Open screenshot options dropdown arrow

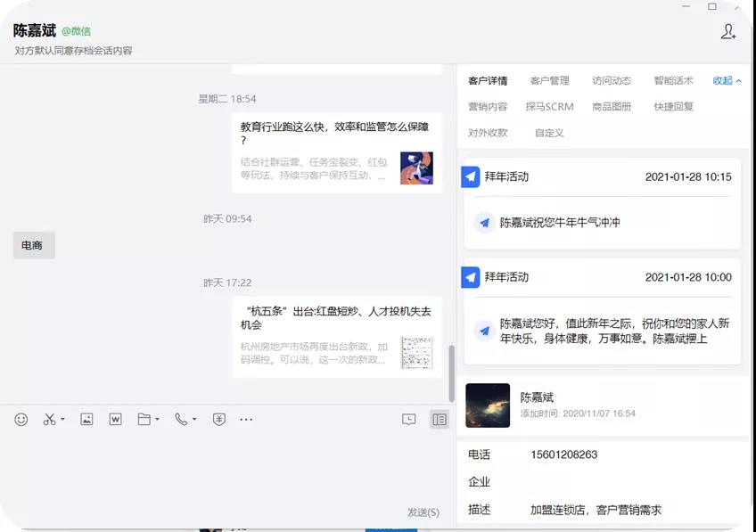pos(62,420)
